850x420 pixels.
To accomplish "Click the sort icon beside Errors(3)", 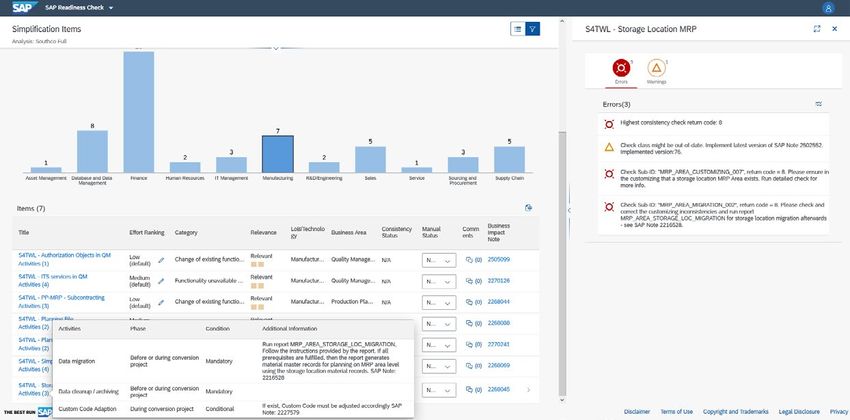I will tap(819, 104).
